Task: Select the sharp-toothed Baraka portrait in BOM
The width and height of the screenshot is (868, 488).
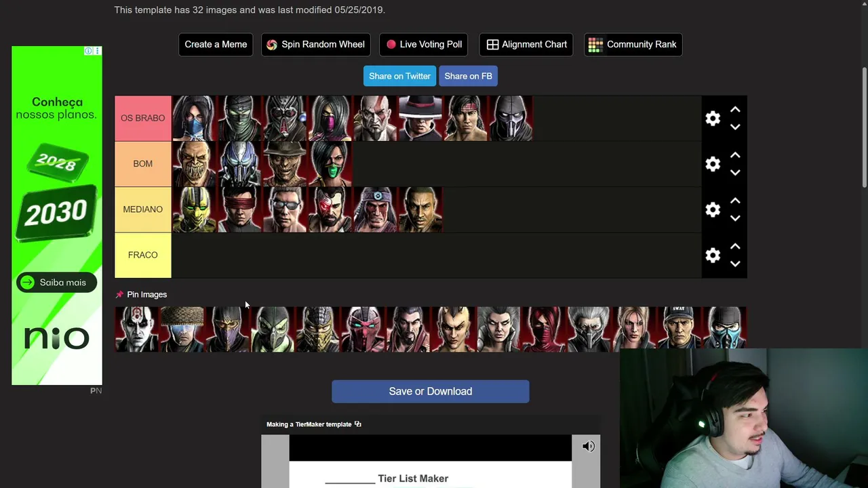Action: coord(194,164)
